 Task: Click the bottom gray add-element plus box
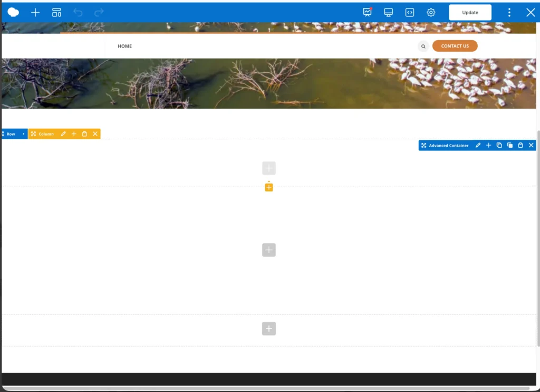point(269,329)
